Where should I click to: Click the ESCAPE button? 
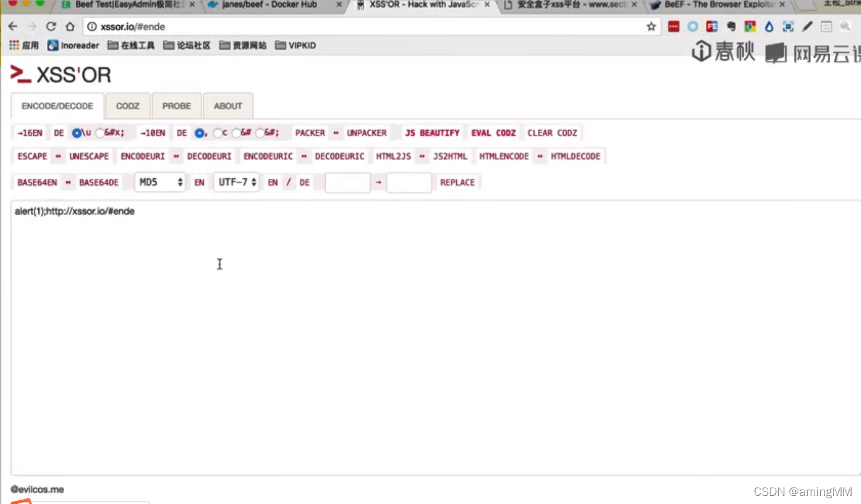click(x=32, y=156)
